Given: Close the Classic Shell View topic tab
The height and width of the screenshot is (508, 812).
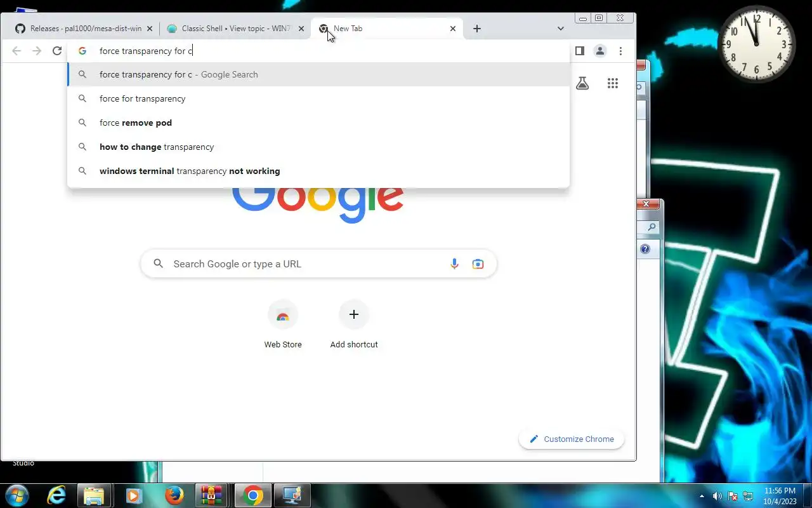Looking at the screenshot, I should [301, 29].
